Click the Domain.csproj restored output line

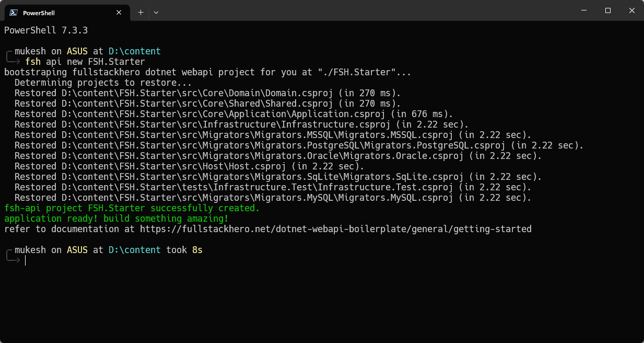(x=207, y=93)
